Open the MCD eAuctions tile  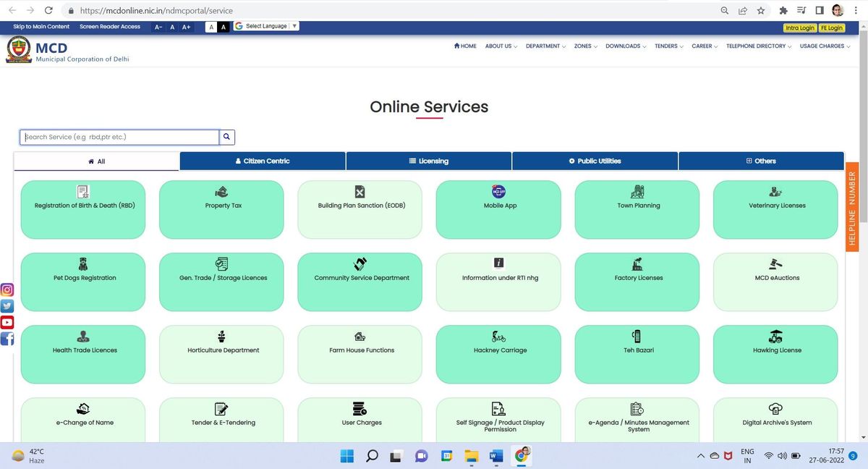[776, 282]
